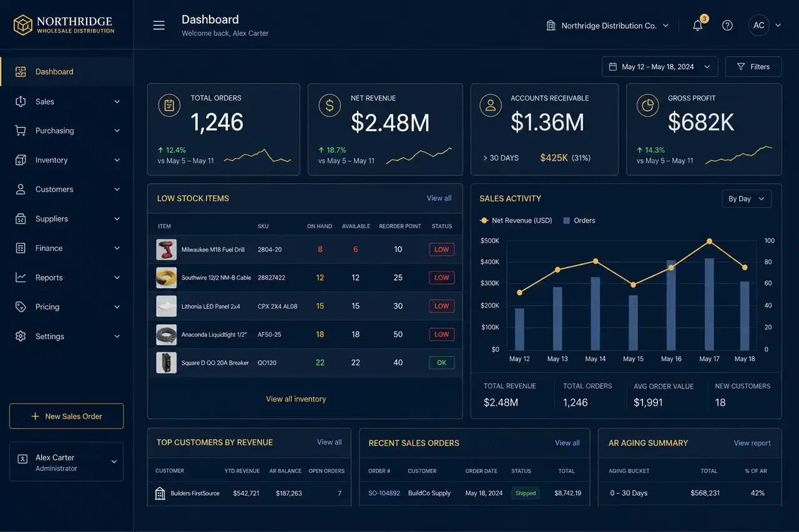799x532 pixels.
Task: Click the New Sales Order button
Action: pyautogui.click(x=66, y=416)
